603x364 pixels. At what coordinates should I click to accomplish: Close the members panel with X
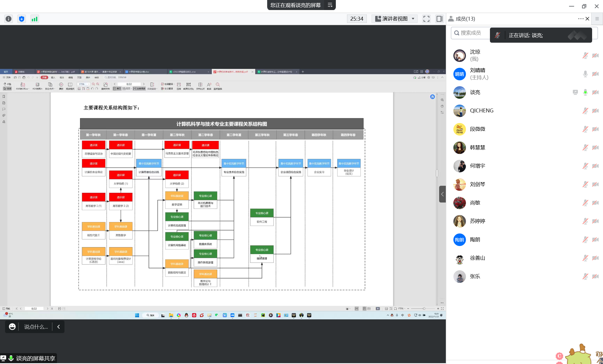pyautogui.click(x=587, y=19)
